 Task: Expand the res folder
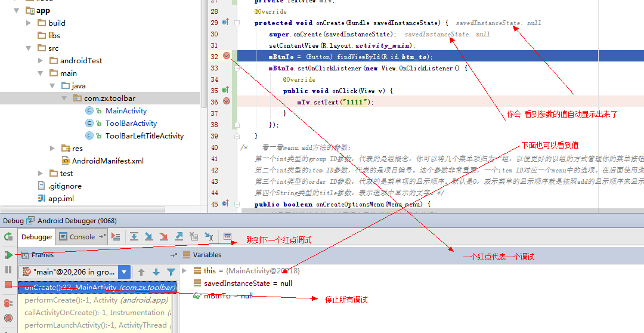(x=52, y=148)
